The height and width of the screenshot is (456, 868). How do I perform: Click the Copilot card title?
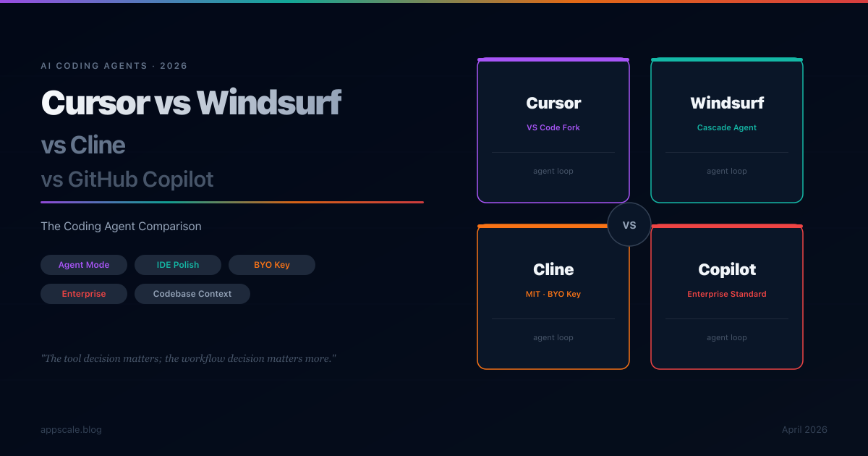tap(727, 270)
